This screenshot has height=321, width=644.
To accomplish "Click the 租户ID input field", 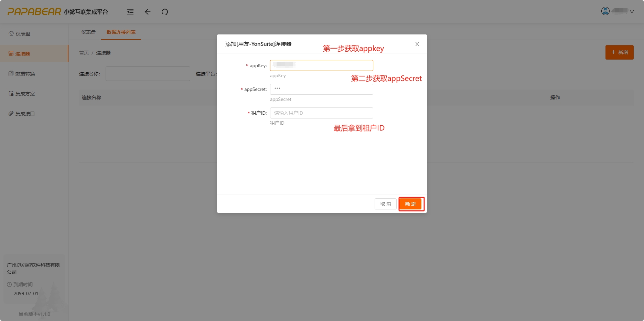I will coord(321,113).
